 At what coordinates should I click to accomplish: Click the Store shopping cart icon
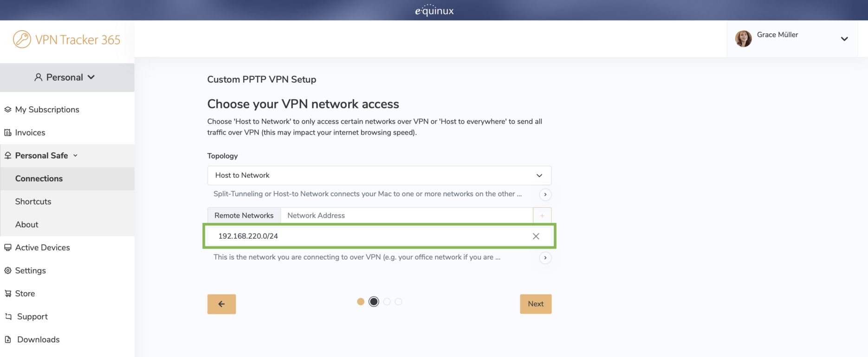pos(7,293)
